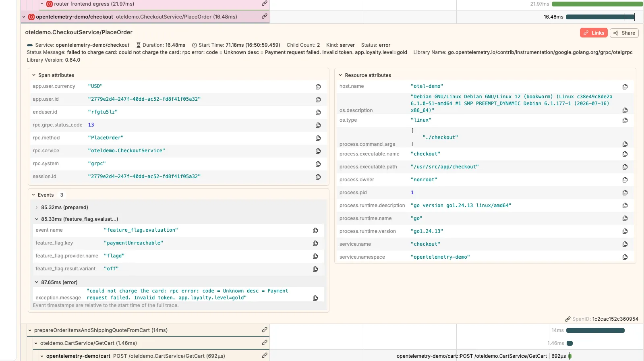Copy the rpc.method attribute value

click(318, 138)
